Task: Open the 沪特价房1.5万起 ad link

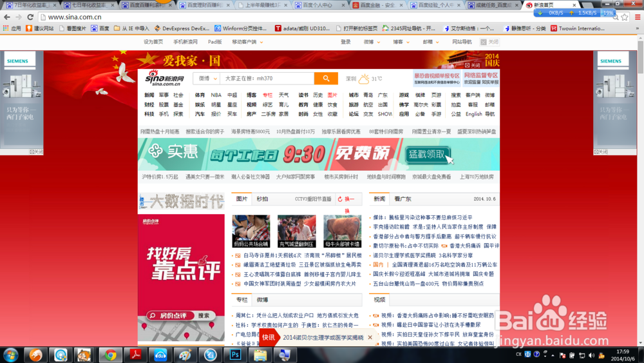Action: (x=160, y=177)
